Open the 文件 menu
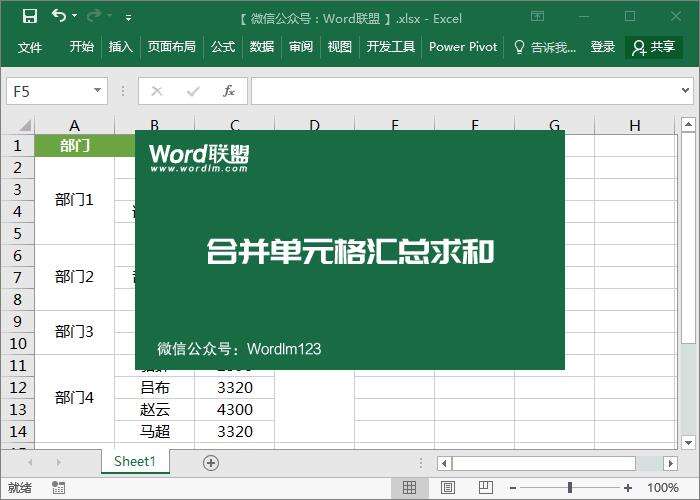The image size is (700, 500). 29,47
